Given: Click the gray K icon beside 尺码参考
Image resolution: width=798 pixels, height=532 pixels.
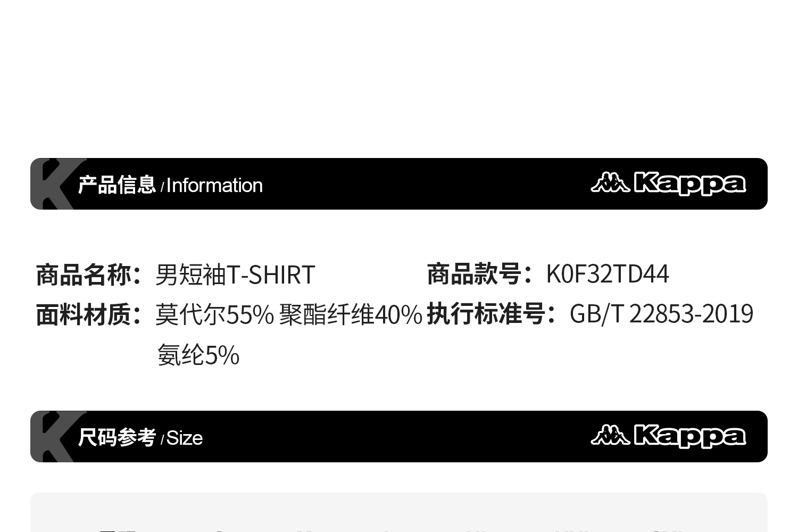Looking at the screenshot, I should pyautogui.click(x=52, y=437).
